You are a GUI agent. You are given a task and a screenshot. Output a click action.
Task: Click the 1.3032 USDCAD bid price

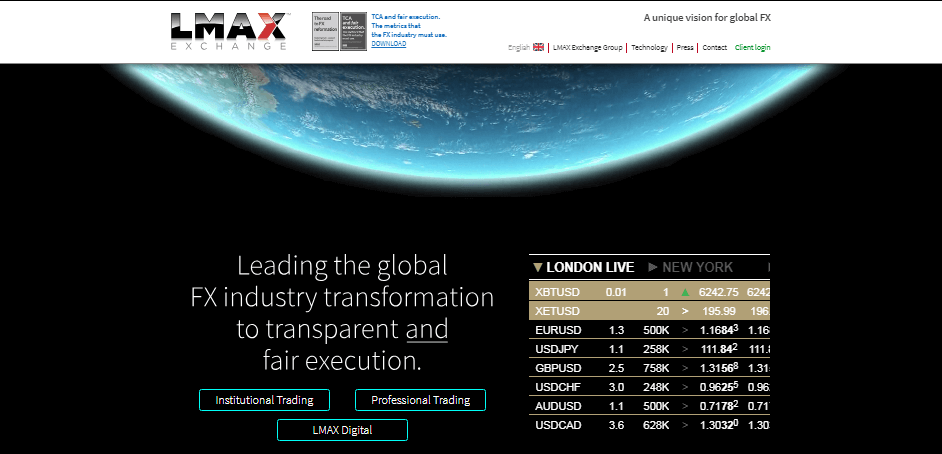coord(719,426)
